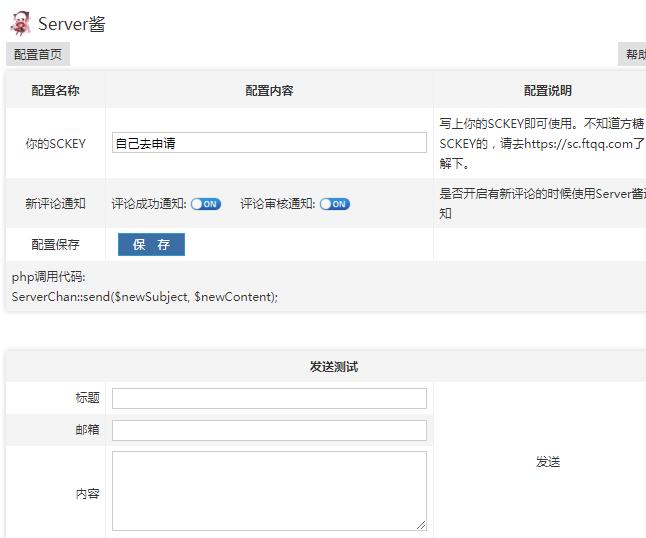Click the 配置名称 column header
The width and height of the screenshot is (646, 538).
point(55,90)
